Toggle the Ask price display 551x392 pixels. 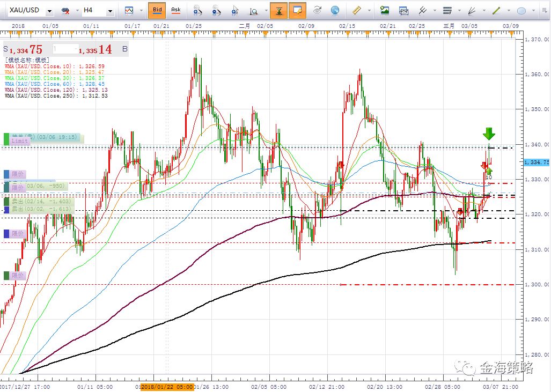pos(175,10)
